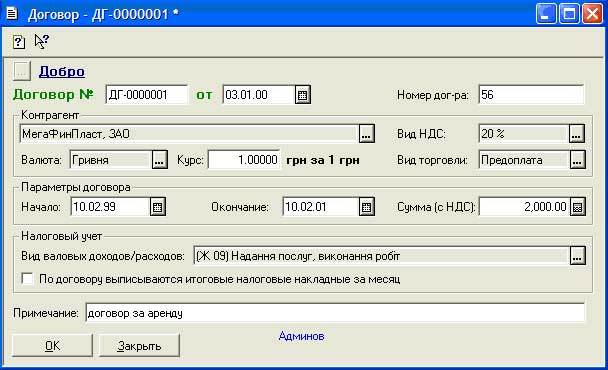608x370 pixels.
Task: Click the Курс field 1.00000
Action: point(244,160)
